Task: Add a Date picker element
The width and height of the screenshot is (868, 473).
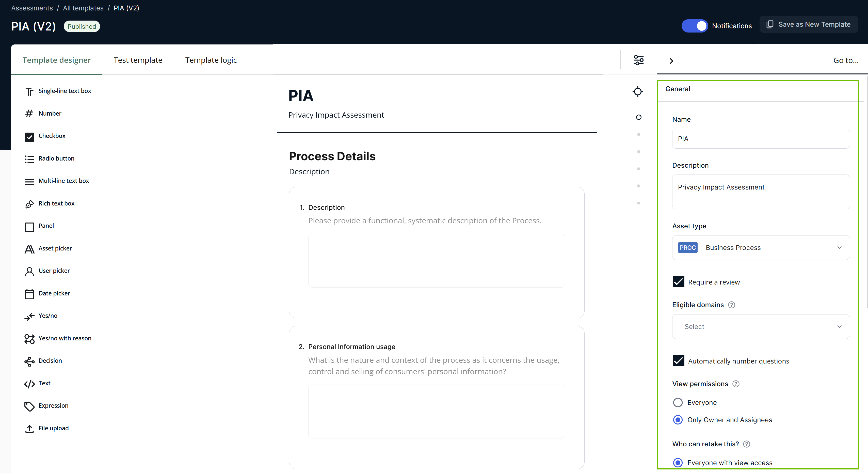Action: [x=54, y=293]
